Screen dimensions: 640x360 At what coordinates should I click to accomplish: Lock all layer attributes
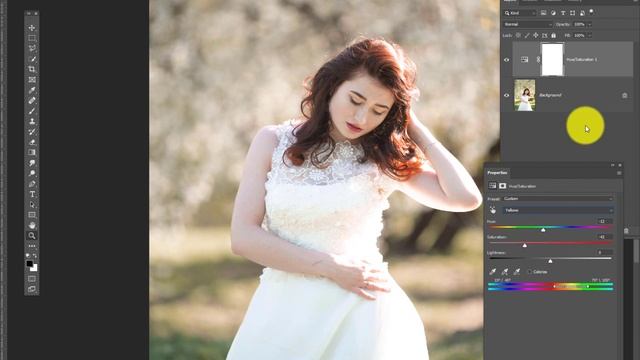[x=553, y=36]
